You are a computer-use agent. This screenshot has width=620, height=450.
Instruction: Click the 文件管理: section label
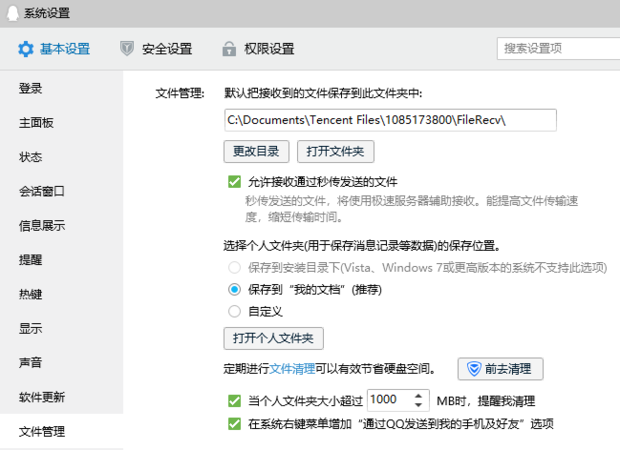click(180, 93)
